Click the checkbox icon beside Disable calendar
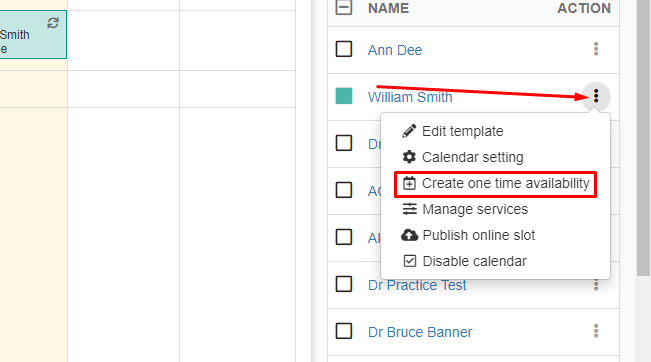Screen dimensions: 651x362 (x=409, y=261)
